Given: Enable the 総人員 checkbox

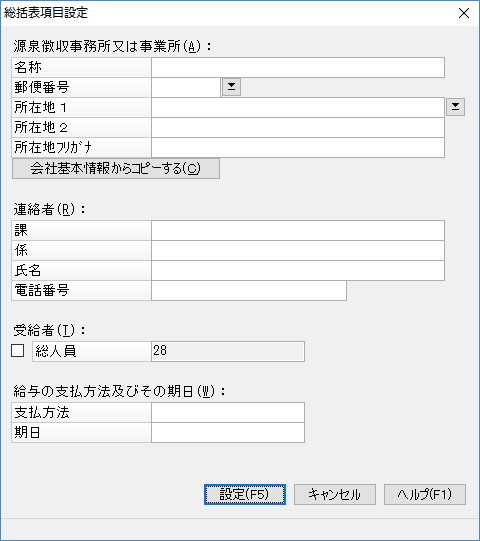Looking at the screenshot, I should (18, 351).
